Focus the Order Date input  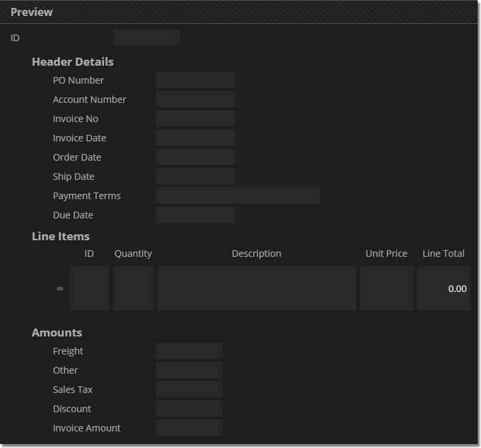[x=196, y=157]
